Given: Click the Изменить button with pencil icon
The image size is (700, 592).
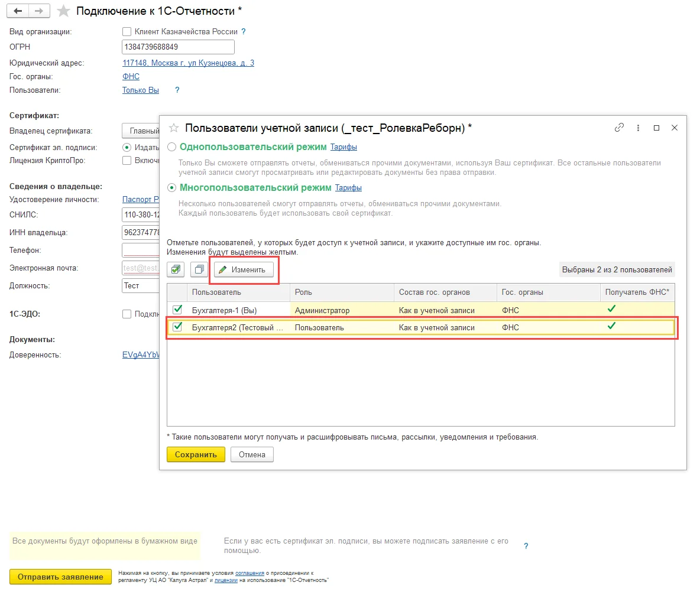Looking at the screenshot, I should (x=244, y=269).
